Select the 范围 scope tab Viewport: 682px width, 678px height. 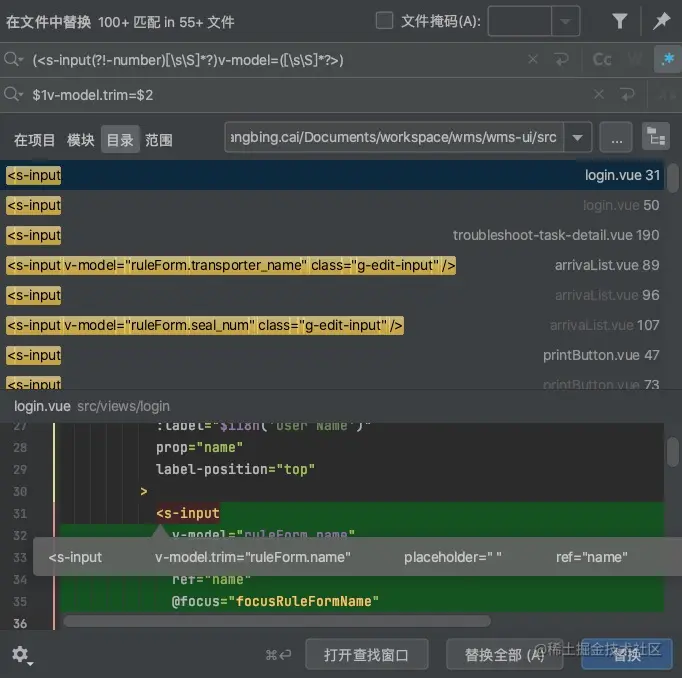coord(159,140)
